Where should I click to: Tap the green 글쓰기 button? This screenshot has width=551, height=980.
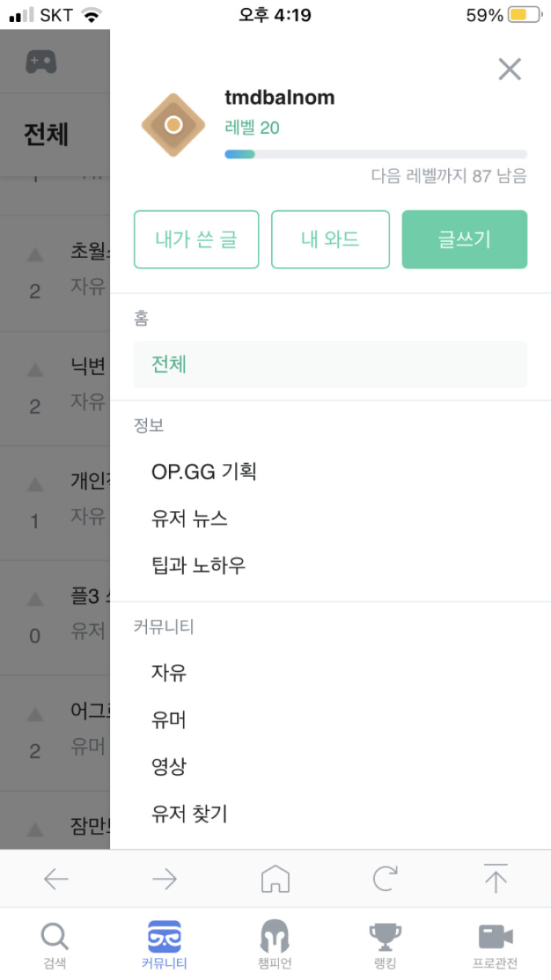click(x=464, y=239)
